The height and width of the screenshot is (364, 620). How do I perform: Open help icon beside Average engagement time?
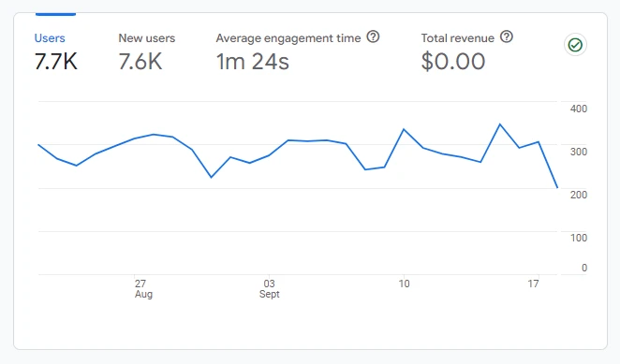pyautogui.click(x=373, y=37)
